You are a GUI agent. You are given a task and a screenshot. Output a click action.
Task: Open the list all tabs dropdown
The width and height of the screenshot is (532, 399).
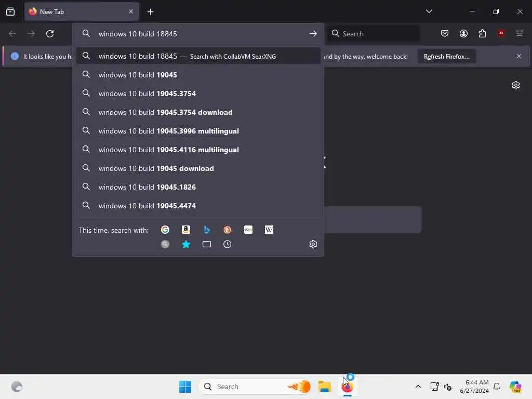pyautogui.click(x=429, y=11)
